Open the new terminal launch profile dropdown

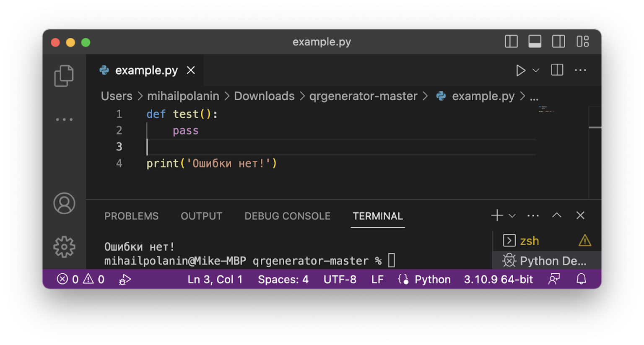click(512, 216)
